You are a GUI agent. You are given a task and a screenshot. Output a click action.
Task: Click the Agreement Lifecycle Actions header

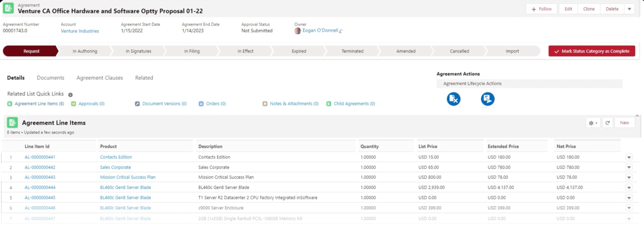coord(529,84)
